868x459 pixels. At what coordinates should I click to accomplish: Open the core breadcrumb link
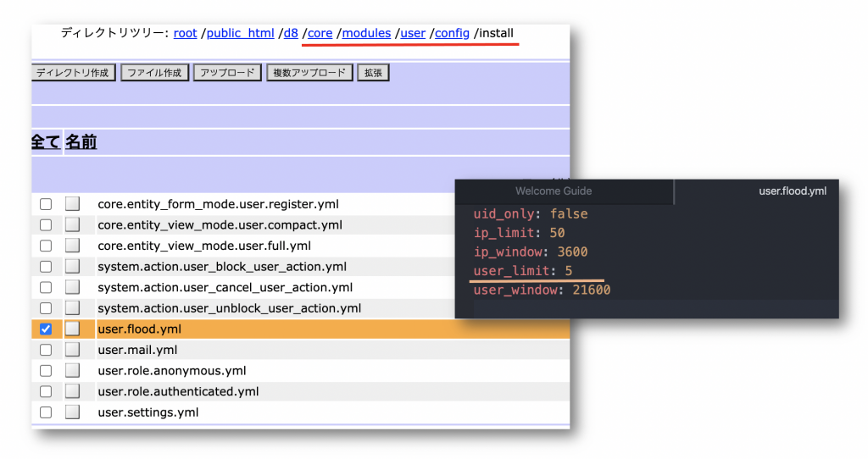(x=320, y=33)
